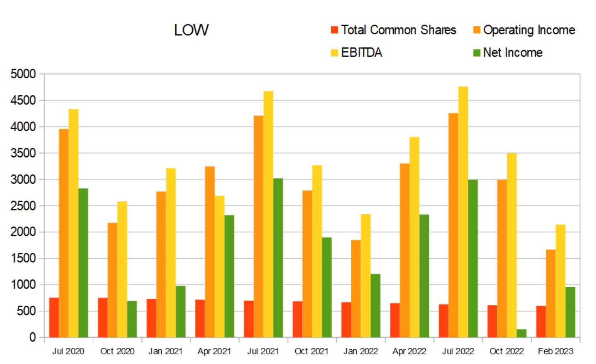Click the Jan 2022 axis label
This screenshot has height=364, width=596.
pyautogui.click(x=360, y=351)
